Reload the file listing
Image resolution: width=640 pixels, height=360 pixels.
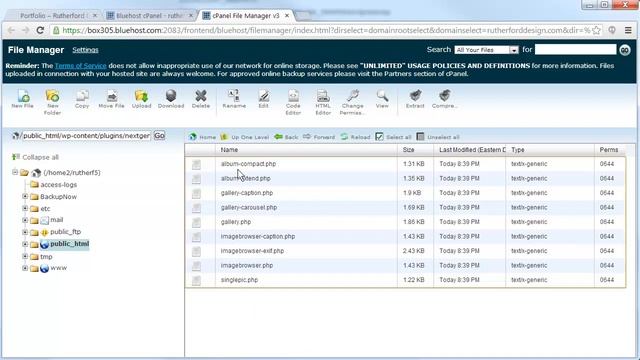point(355,137)
